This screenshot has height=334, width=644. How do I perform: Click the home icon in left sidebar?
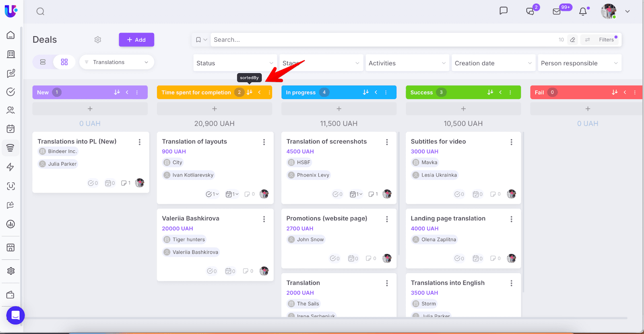[x=11, y=35]
